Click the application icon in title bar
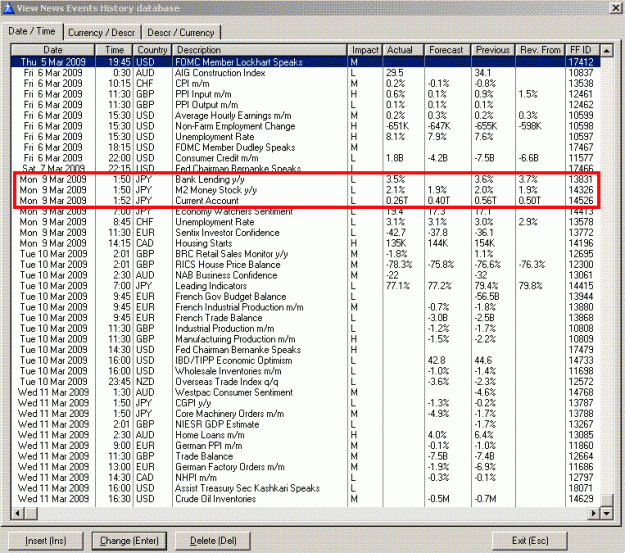Viewport: 625px width, 553px height. pos(8,8)
